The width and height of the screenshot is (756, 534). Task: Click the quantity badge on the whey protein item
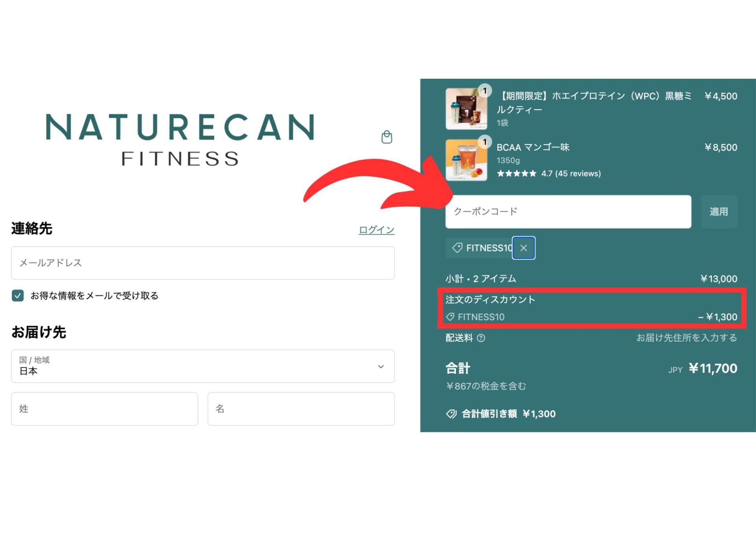pos(484,90)
